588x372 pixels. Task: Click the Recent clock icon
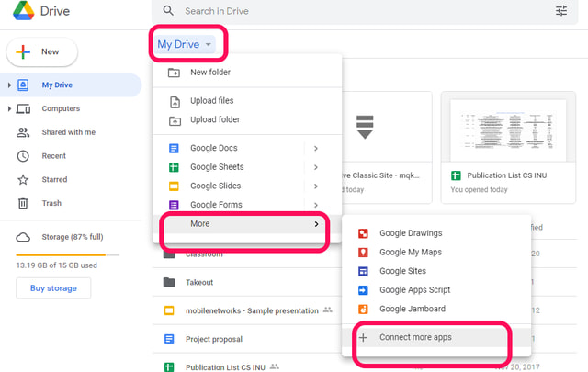click(x=23, y=156)
